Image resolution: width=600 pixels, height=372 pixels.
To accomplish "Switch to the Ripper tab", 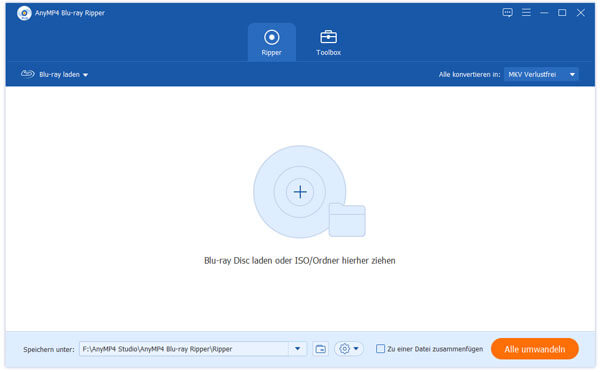I will tap(272, 42).
